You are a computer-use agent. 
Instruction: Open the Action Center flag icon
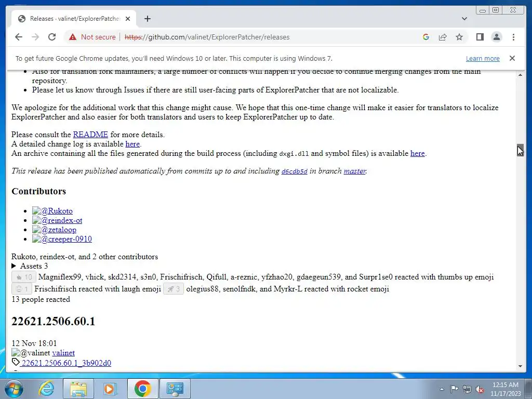pos(454,389)
